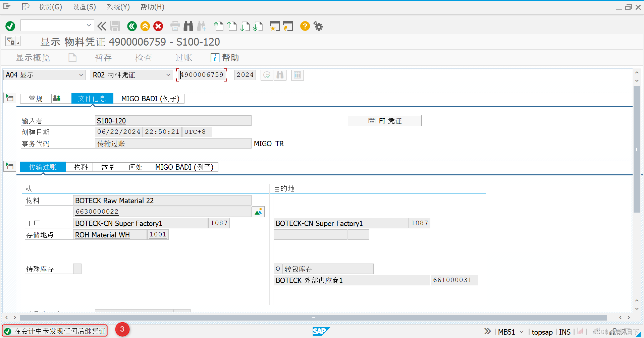Click the Find binoculars icon
Screen dimensions: 644x338
click(189, 26)
